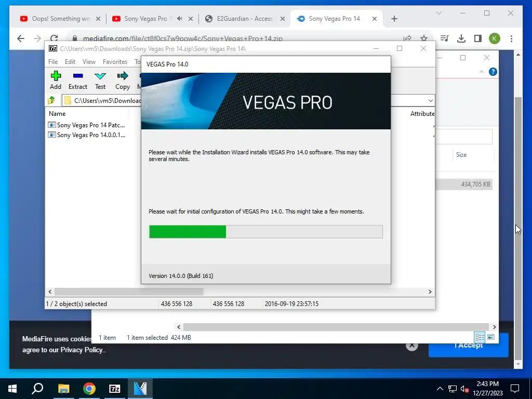The image size is (532, 399).
Task: Select the Sony Vegas Pro 14.0.0.1 file
Action: click(87, 135)
